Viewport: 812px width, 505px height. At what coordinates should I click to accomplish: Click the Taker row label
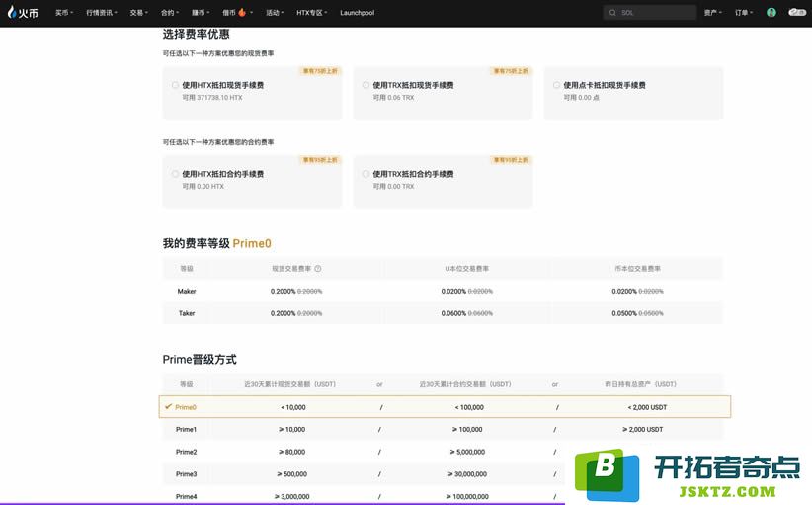pyautogui.click(x=187, y=313)
